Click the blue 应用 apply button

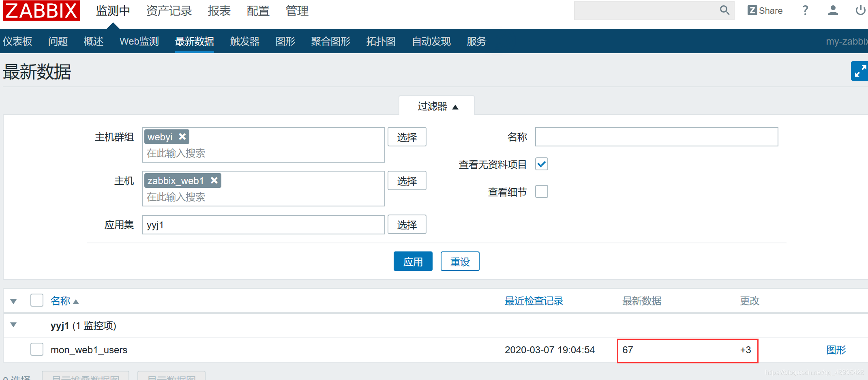[413, 261]
